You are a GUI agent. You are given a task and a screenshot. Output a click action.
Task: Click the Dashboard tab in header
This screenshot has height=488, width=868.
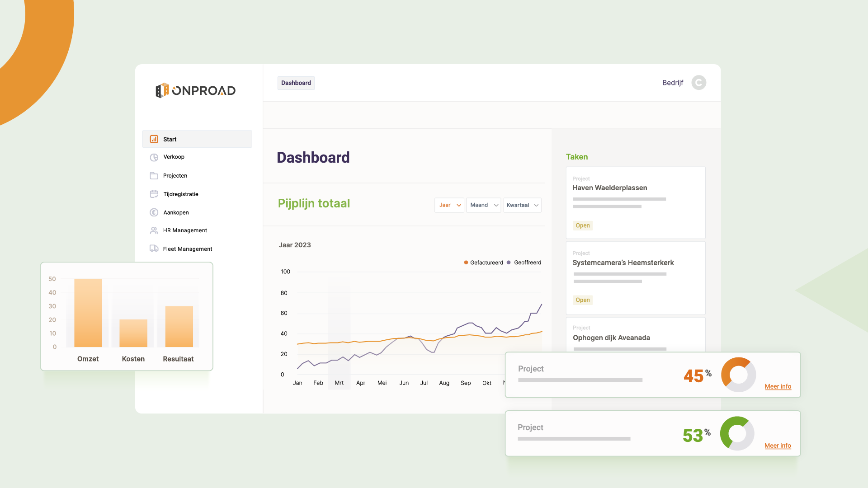tap(296, 83)
